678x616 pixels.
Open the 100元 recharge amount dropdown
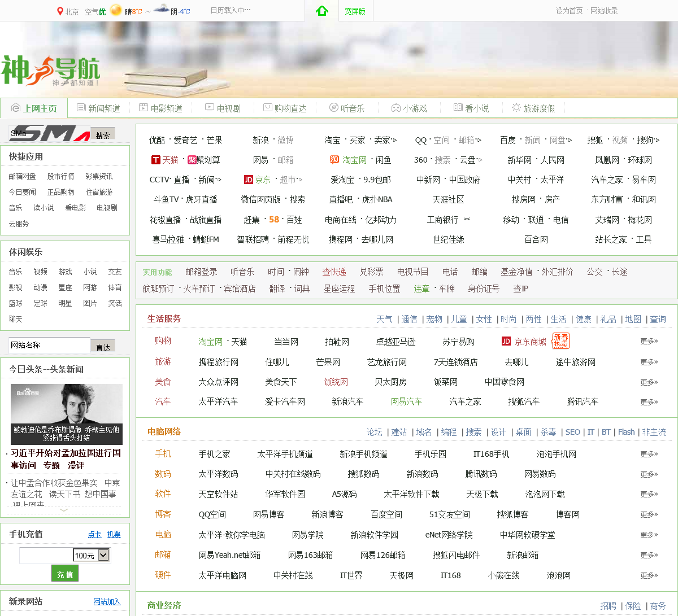(x=91, y=555)
